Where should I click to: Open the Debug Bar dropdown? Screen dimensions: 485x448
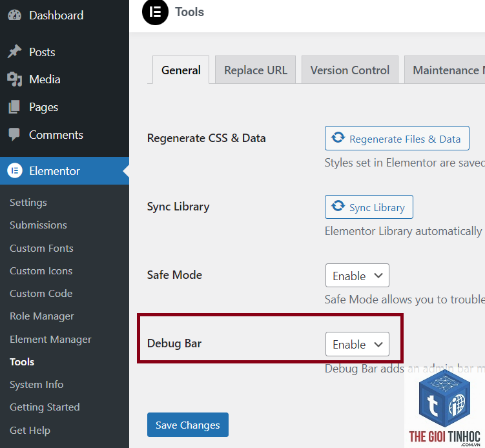pyautogui.click(x=357, y=344)
